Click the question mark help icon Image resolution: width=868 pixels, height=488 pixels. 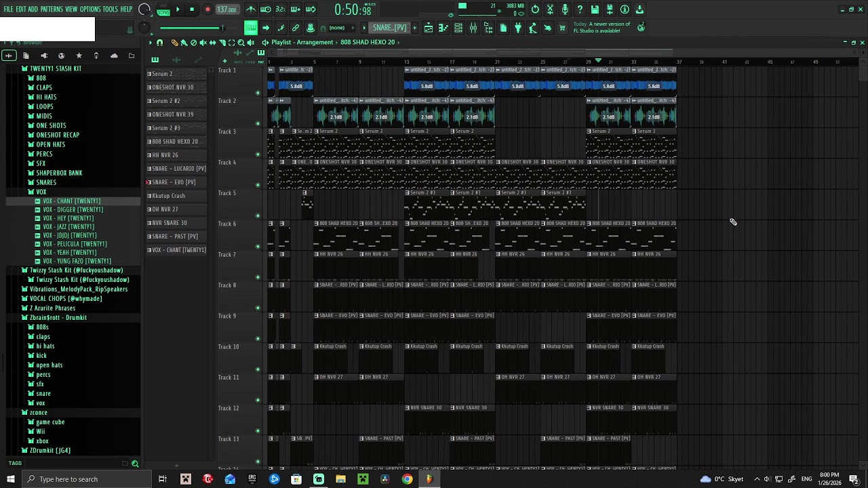(580, 9)
